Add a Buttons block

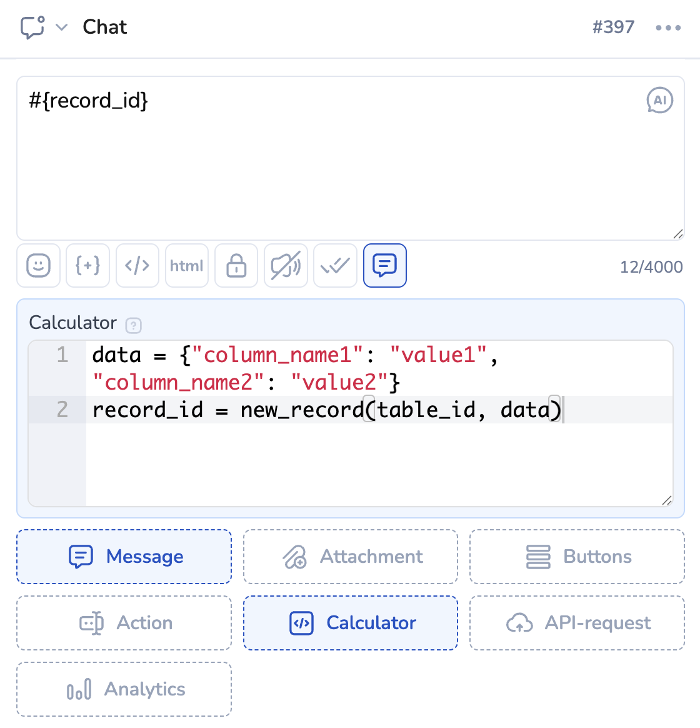pos(577,557)
